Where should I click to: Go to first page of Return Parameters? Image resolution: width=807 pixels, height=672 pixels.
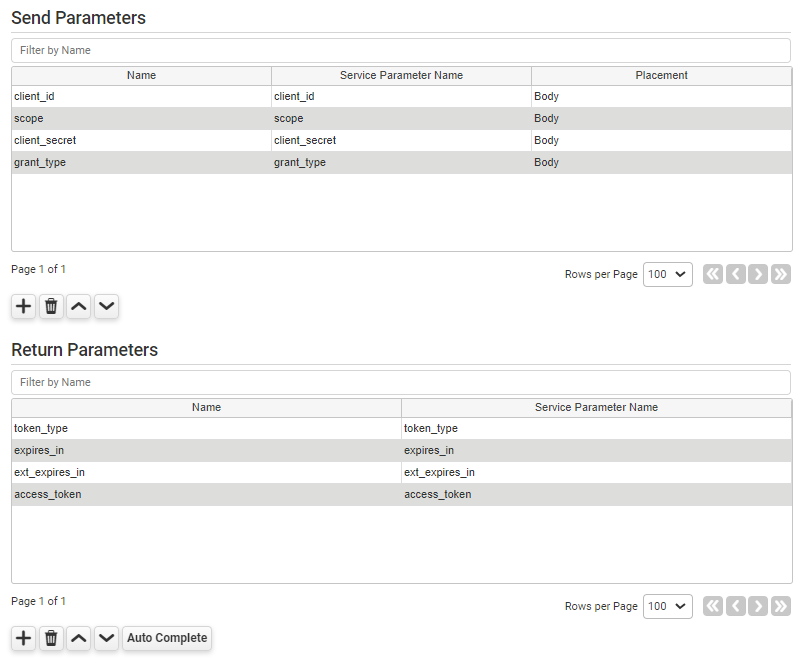coord(713,606)
